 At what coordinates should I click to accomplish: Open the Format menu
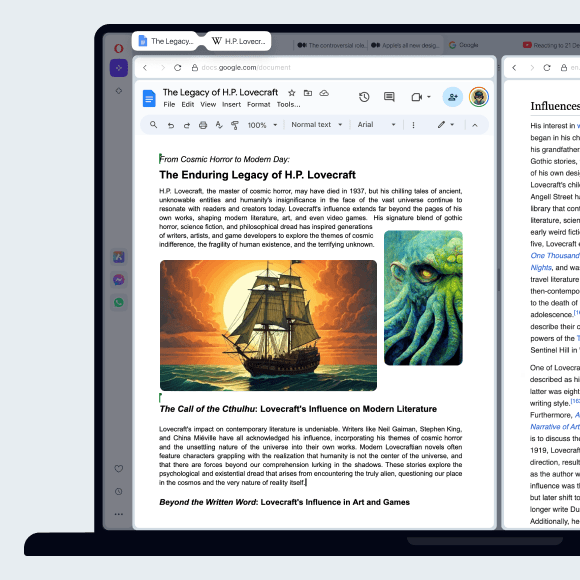pos(259,105)
